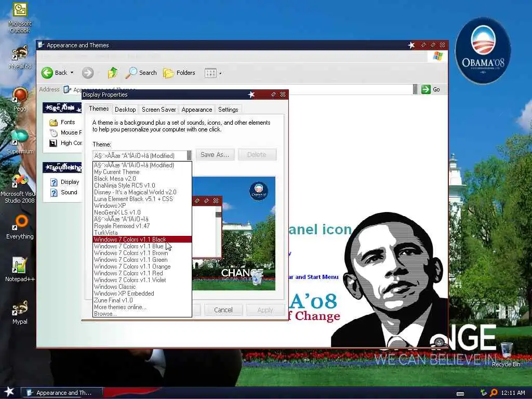
Task: Select Windows 7 Colors v1.1 Red
Action: (x=142, y=273)
